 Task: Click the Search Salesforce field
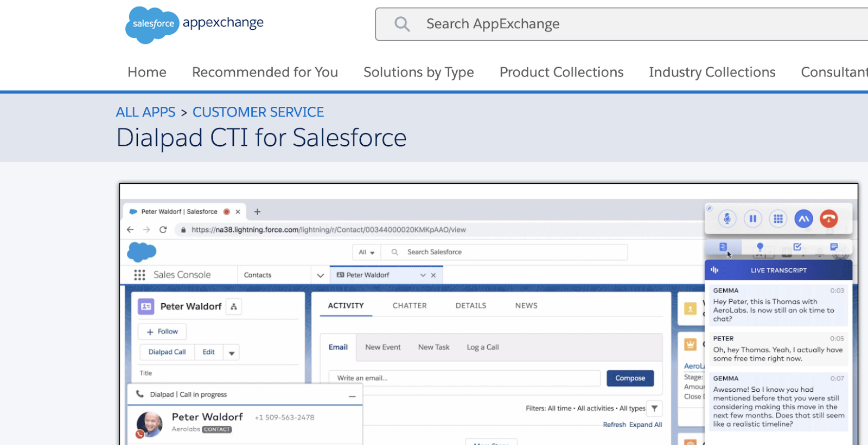tap(505, 253)
